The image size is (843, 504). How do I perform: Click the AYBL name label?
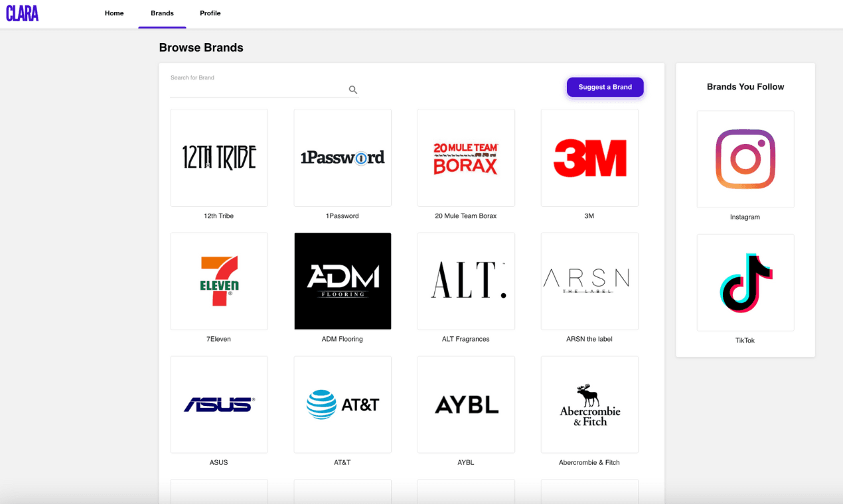point(466,462)
